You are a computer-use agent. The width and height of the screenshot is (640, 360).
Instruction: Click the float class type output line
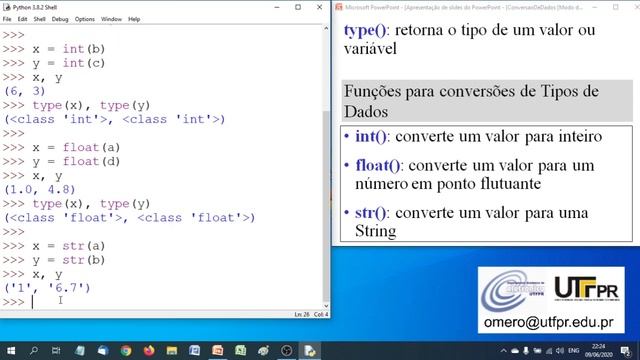[129, 218]
